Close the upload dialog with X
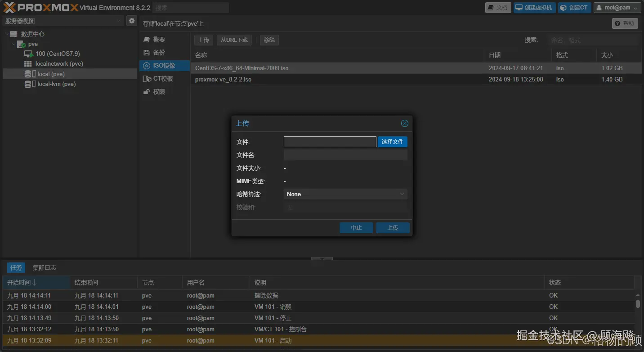The width and height of the screenshot is (644, 352). [405, 123]
